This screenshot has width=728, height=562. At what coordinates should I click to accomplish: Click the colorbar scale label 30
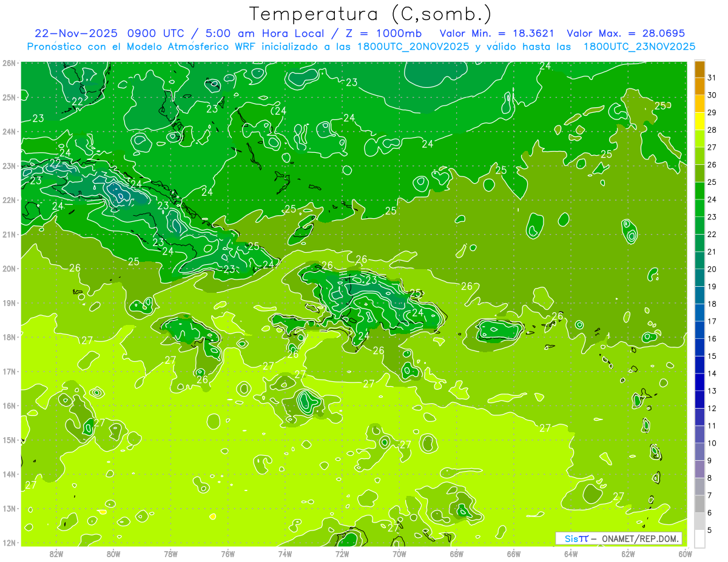712,95
